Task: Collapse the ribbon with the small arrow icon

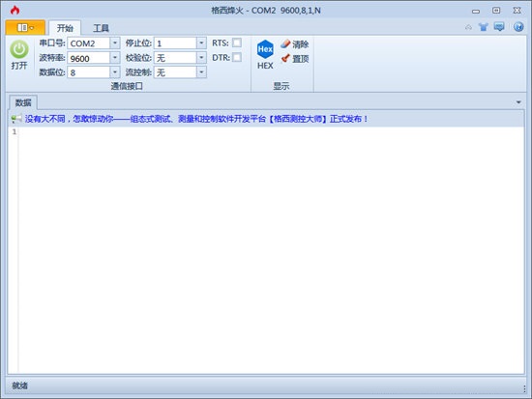Action: click(468, 27)
